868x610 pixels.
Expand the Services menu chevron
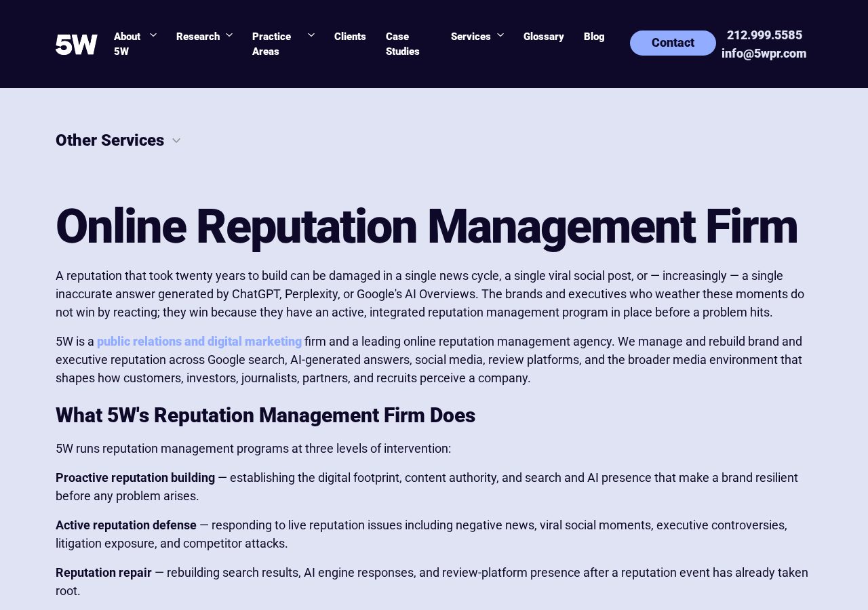point(500,35)
